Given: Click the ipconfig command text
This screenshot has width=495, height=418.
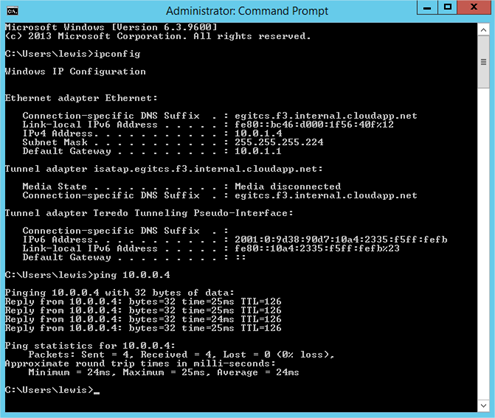Looking at the screenshot, I should pos(117,54).
